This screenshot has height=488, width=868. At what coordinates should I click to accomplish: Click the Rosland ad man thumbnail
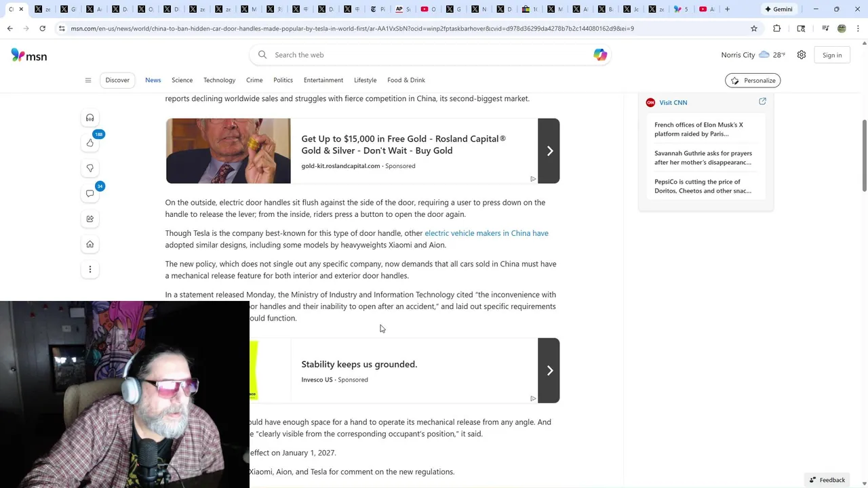(229, 150)
